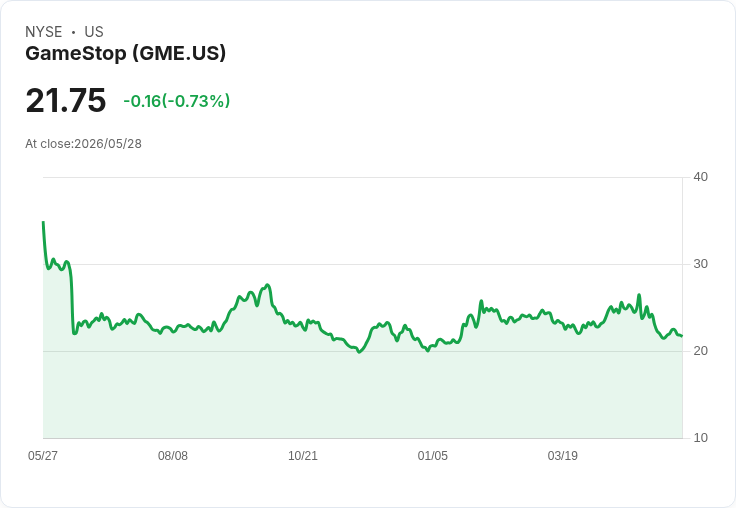This screenshot has height=508, width=736.
Task: Click the NYSE exchange label
Action: click(44, 32)
